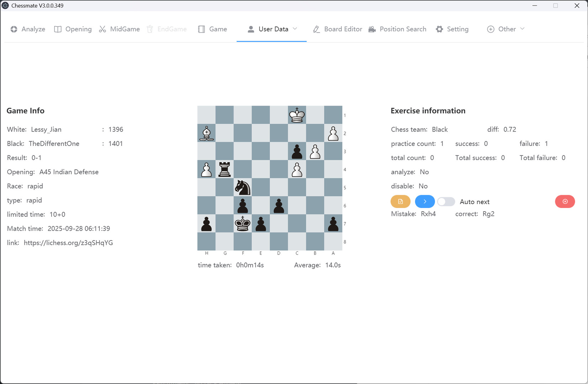Click the red delete exercise button
The height and width of the screenshot is (384, 588).
pyautogui.click(x=565, y=201)
